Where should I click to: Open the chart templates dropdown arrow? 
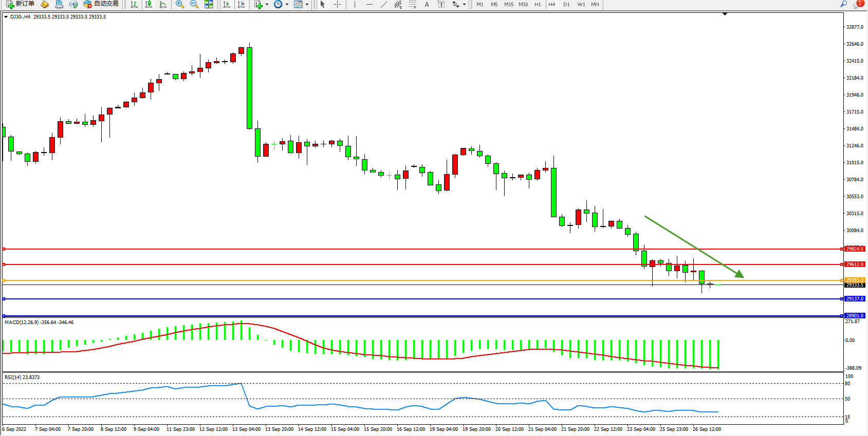[x=307, y=4]
